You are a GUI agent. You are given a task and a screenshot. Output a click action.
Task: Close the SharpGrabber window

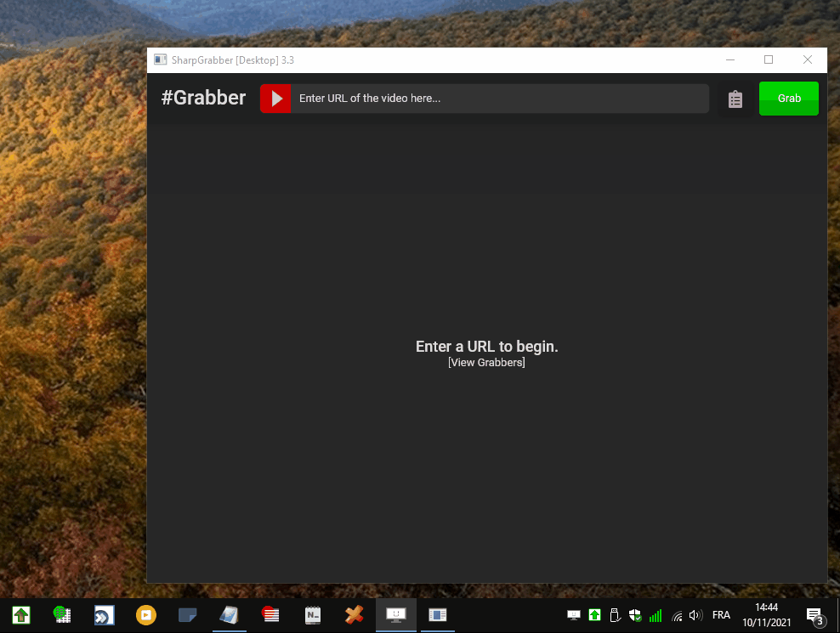(808, 59)
